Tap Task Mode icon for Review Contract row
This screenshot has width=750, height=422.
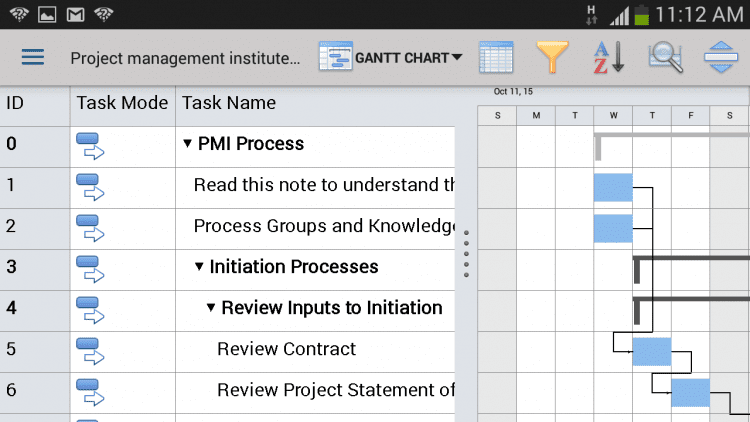(90, 352)
